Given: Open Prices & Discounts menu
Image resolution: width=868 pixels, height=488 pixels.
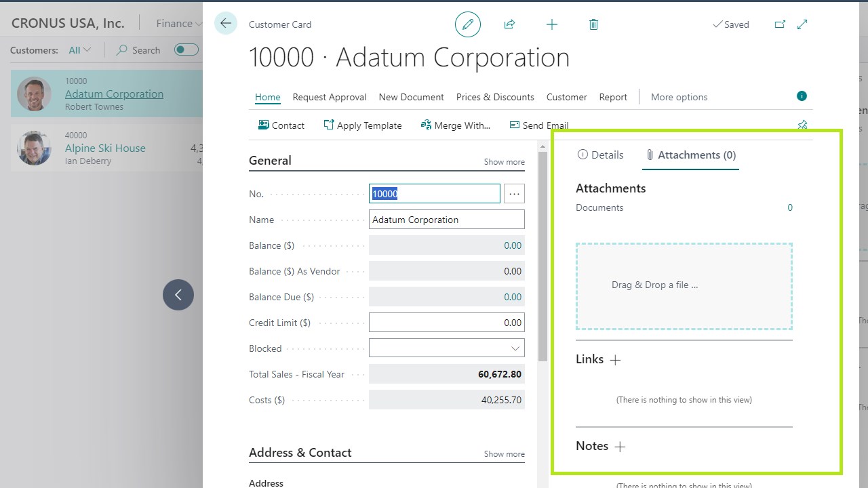Looking at the screenshot, I should 495,97.
